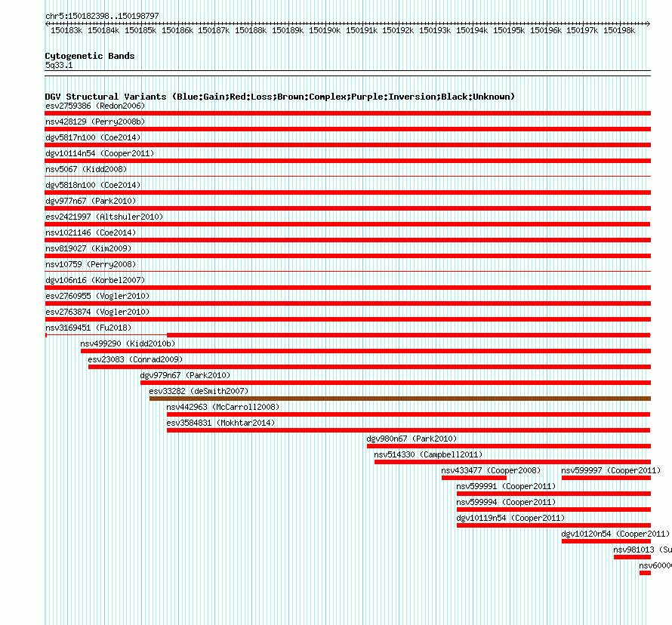Click the Cytogenetic Bands track title
The image size is (672, 625).
pyautogui.click(x=90, y=56)
